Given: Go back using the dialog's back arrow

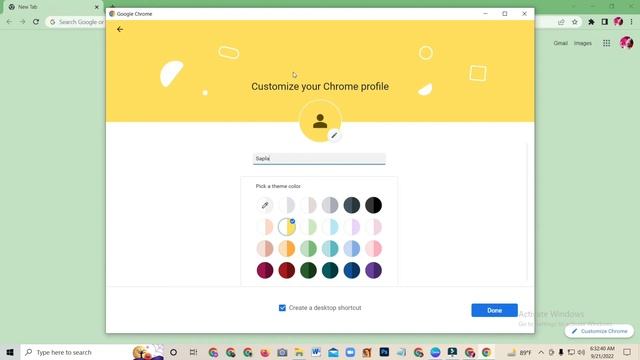Looking at the screenshot, I should pyautogui.click(x=120, y=29).
